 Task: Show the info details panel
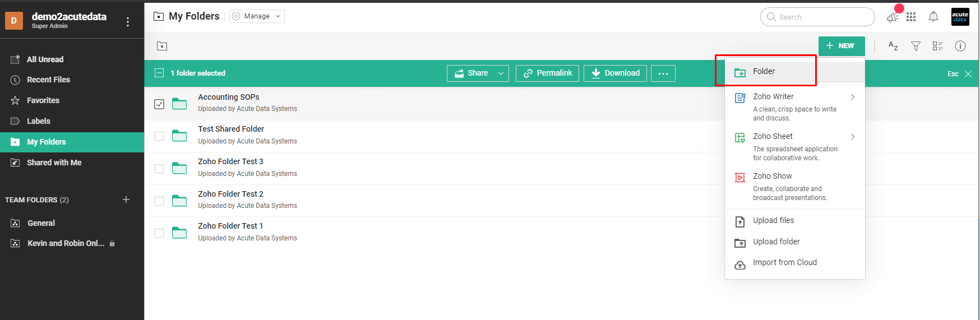pos(960,46)
